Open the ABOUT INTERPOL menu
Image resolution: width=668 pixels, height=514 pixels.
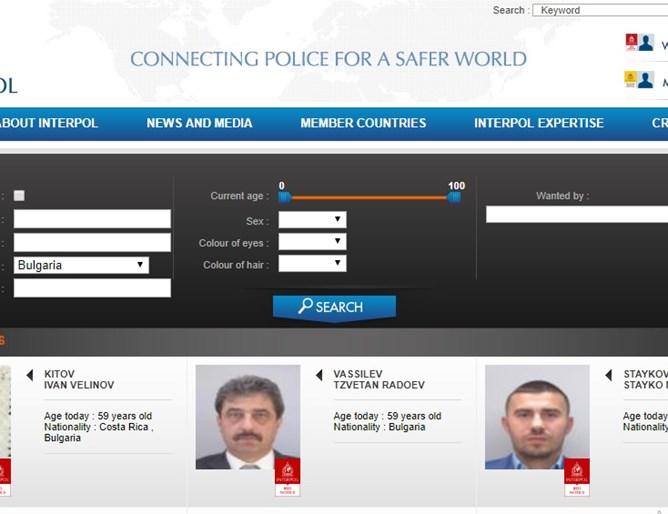[x=48, y=123]
